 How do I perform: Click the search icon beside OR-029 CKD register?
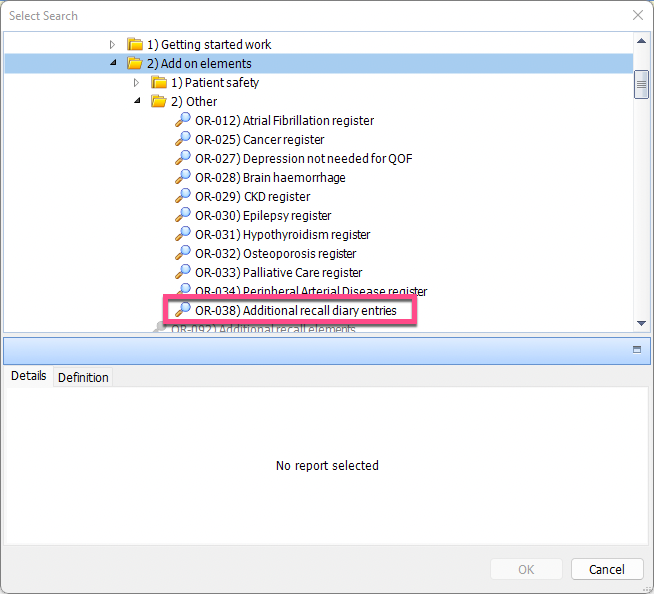(183, 196)
